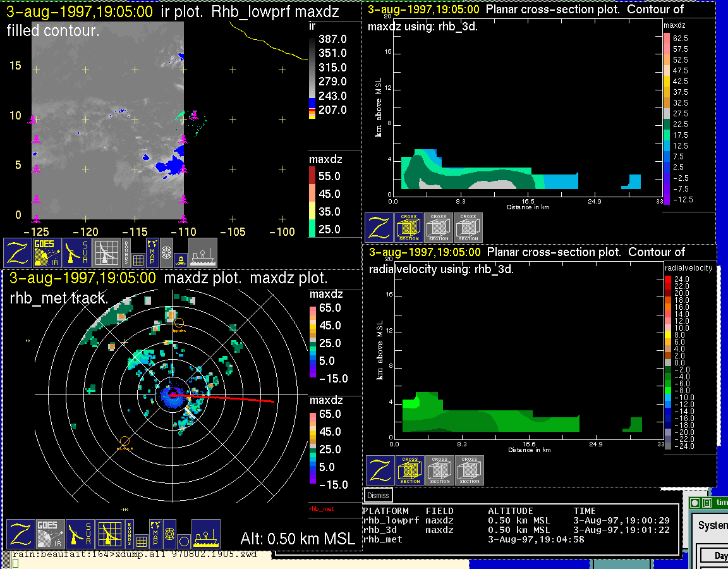
Task: Click the red 24.0 swatch on radialvelocity color bar
Action: (669, 279)
